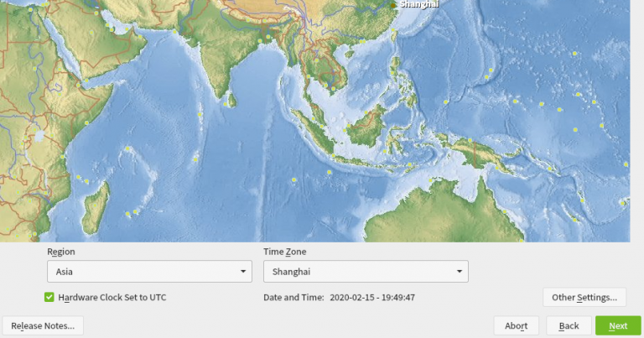Expand the Time Zone dropdown showing Shanghai

click(x=365, y=272)
